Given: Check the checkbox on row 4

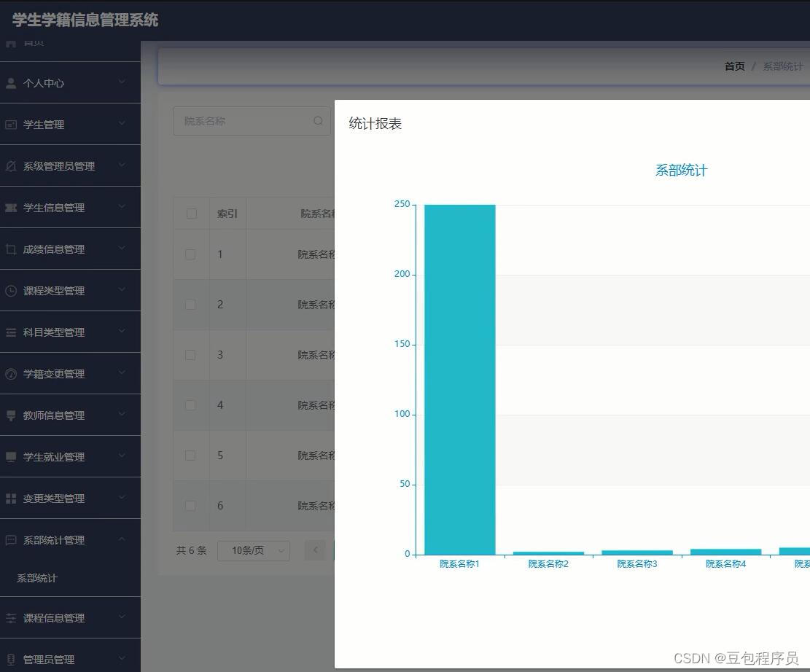Looking at the screenshot, I should (190, 405).
